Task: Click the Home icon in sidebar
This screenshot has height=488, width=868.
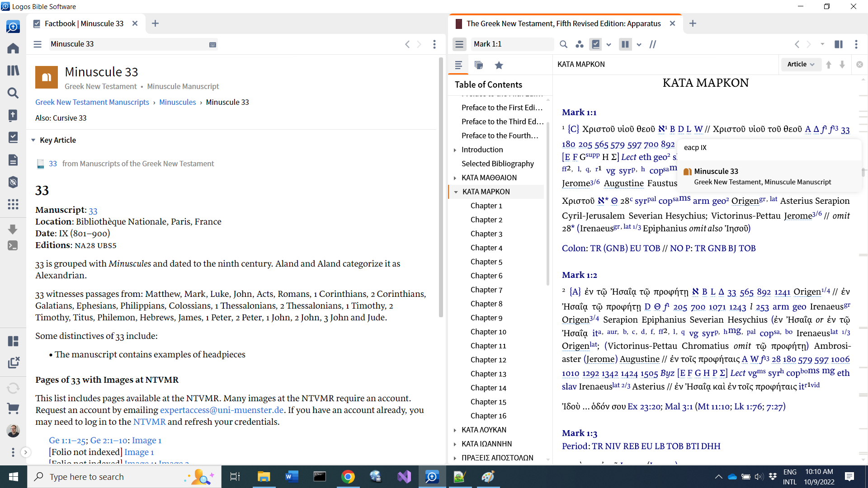Action: 13,48
